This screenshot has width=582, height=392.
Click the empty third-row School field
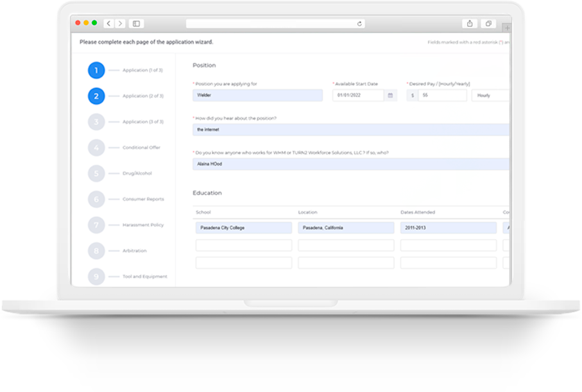tap(244, 263)
